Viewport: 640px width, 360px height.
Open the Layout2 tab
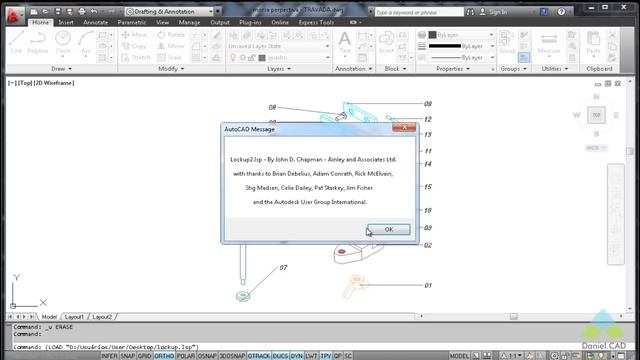click(102, 317)
